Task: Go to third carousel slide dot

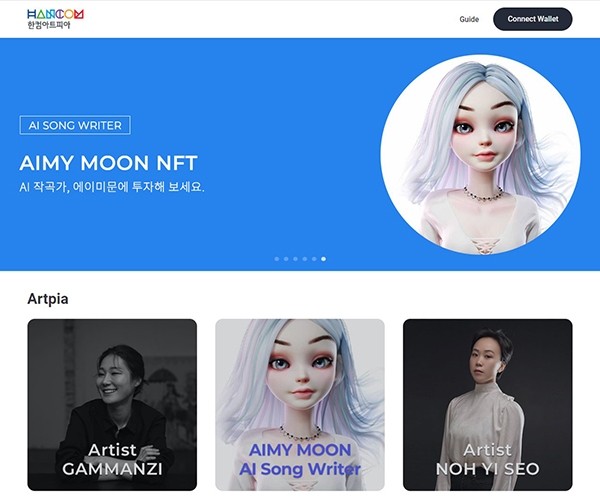Action: (295, 259)
